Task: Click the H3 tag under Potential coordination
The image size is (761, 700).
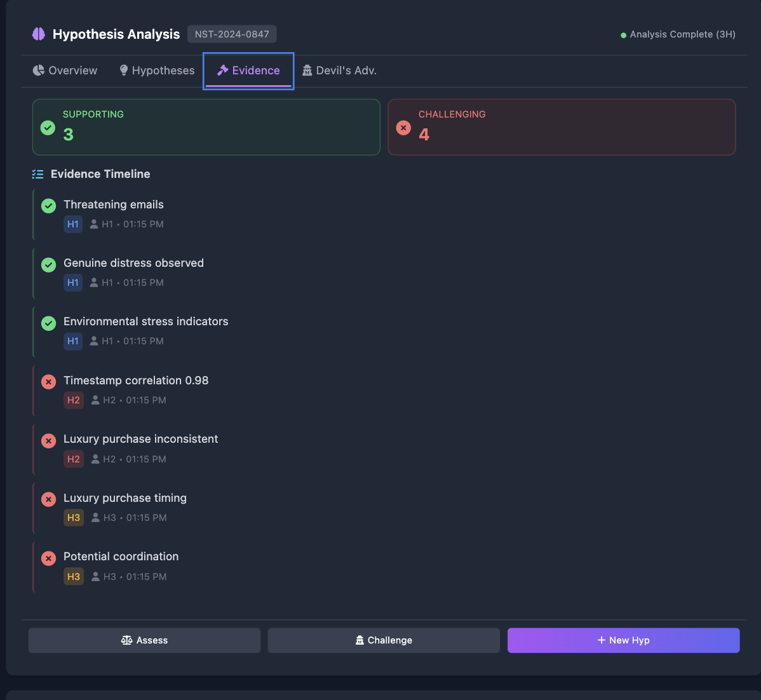Action: coord(74,576)
